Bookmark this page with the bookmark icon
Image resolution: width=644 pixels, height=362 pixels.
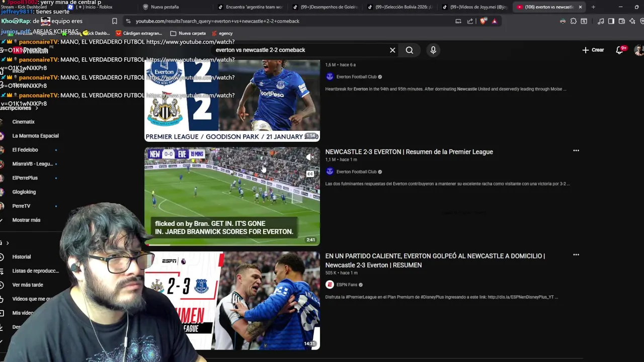(x=115, y=21)
